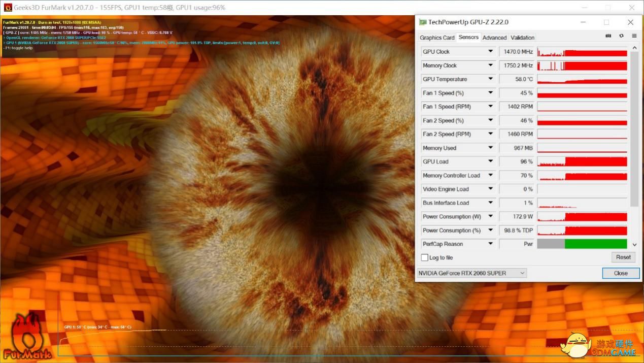Open the Memory Used sensor dropdown
The height and width of the screenshot is (363, 644).
pyautogui.click(x=491, y=148)
